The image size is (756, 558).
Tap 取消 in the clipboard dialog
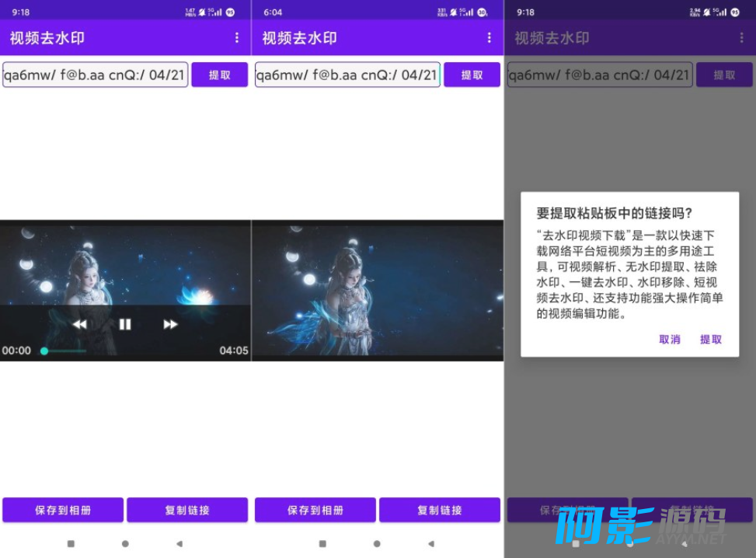pos(670,340)
